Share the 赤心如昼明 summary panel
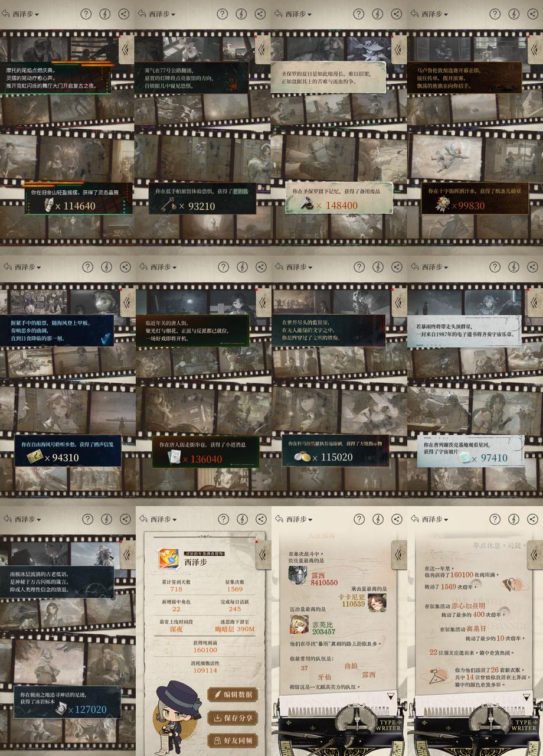 click(532, 519)
